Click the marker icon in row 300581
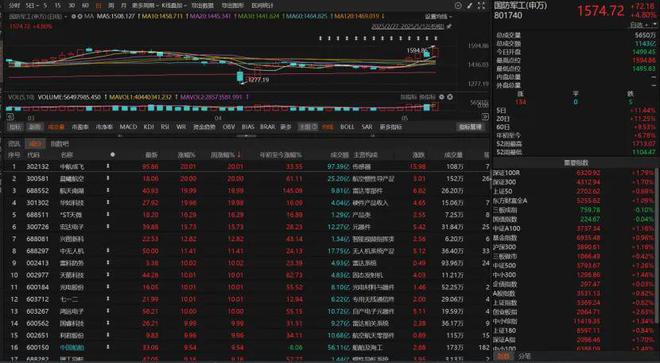This screenshot has height=363, width=660. [108, 179]
